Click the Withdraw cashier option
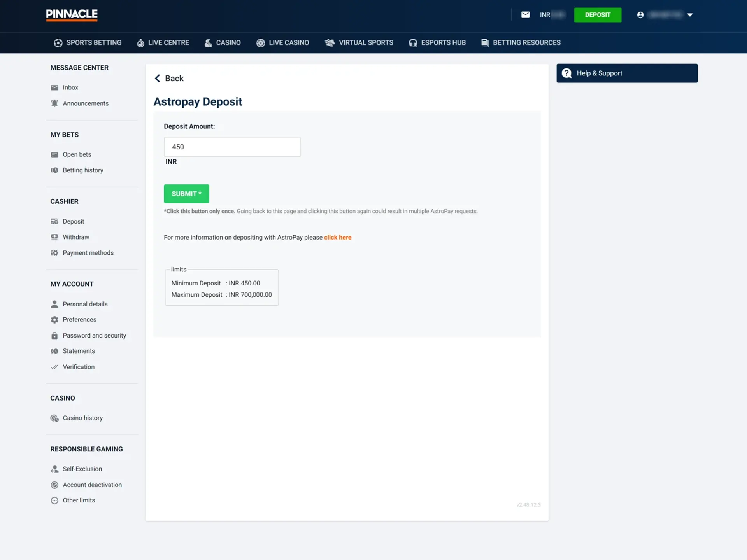The width and height of the screenshot is (747, 560). click(x=75, y=237)
